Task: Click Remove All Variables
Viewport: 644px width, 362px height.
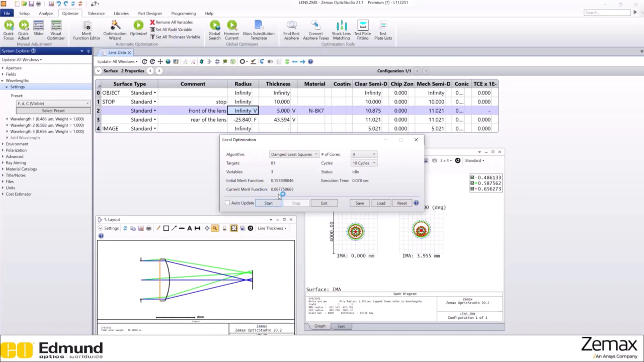Action: coord(172,22)
